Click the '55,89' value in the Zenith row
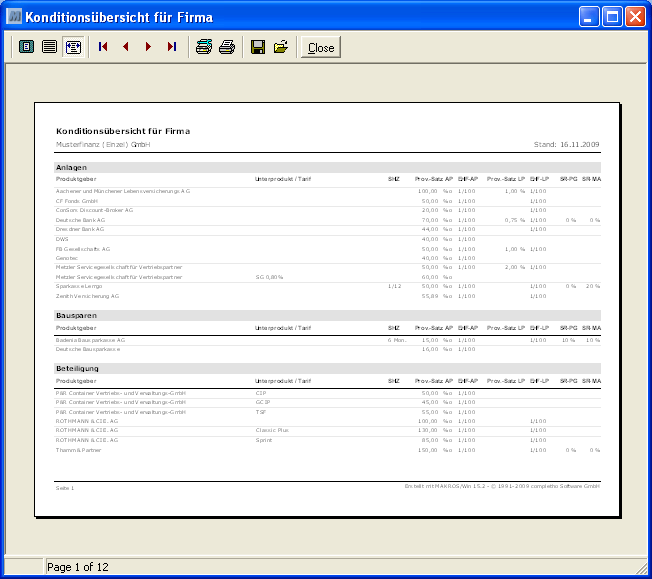 (x=430, y=296)
